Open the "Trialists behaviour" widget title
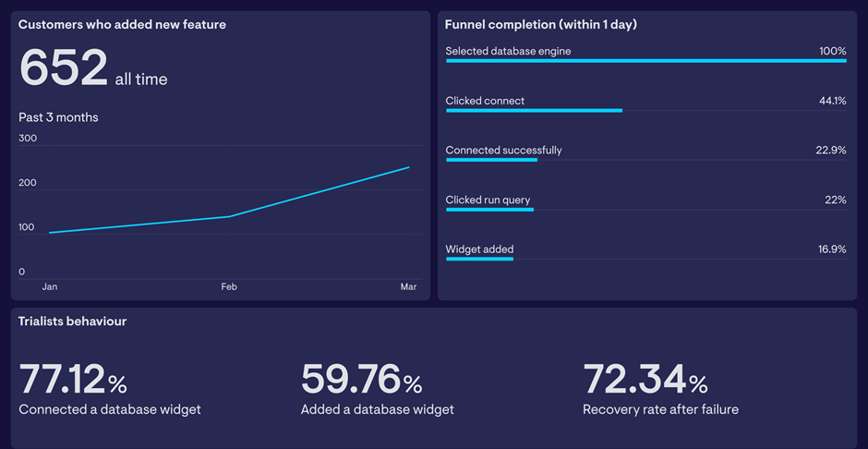Screen dimensions: 868x449 (72, 322)
